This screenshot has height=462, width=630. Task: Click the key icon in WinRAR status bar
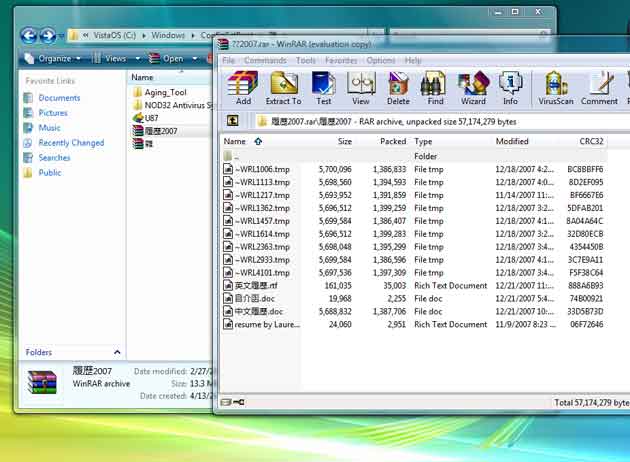239,402
